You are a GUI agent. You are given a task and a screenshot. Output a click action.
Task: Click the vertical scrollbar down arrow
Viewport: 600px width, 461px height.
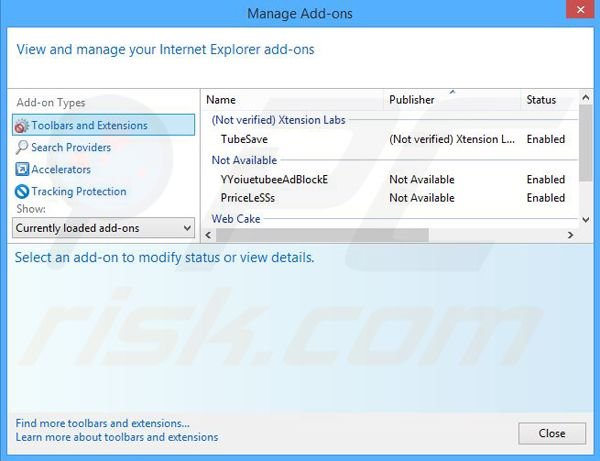(x=585, y=220)
